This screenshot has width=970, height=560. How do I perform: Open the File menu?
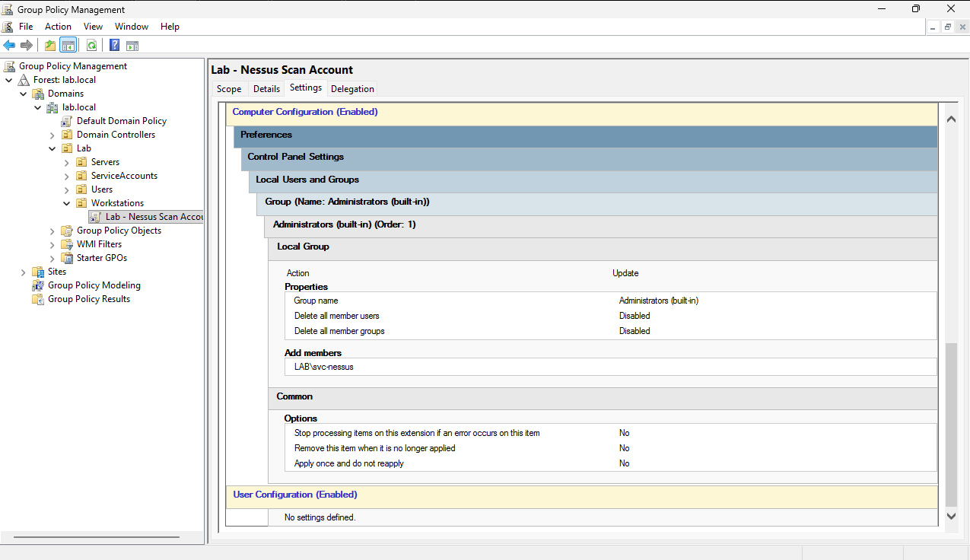[26, 27]
